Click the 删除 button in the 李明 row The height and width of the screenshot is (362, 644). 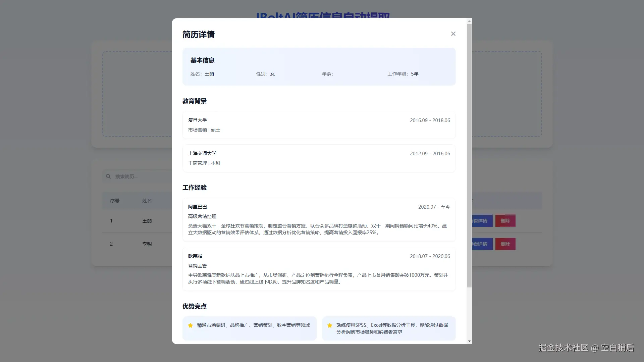(505, 244)
